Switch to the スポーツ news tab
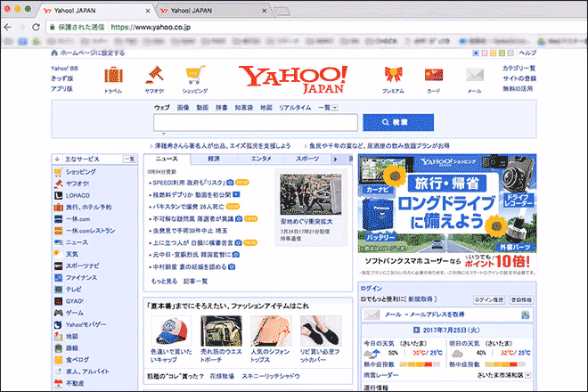 tap(306, 159)
